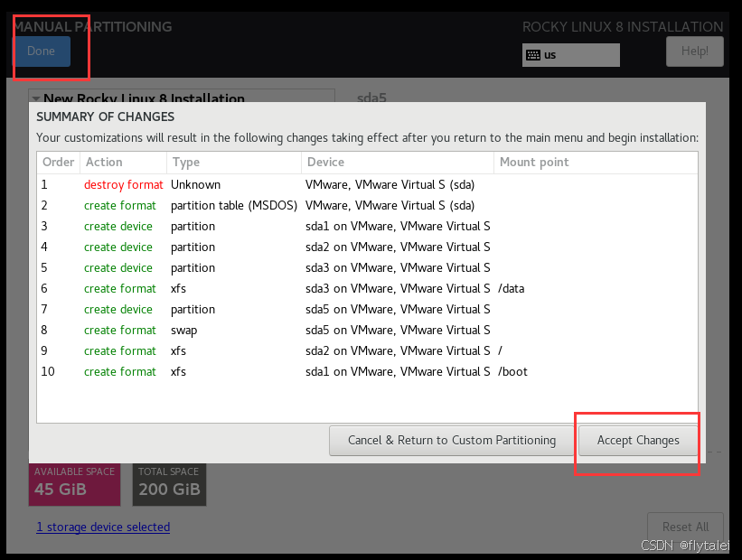Sort by the Mount point column header
Viewport: 742px width, 560px height.
(596, 163)
